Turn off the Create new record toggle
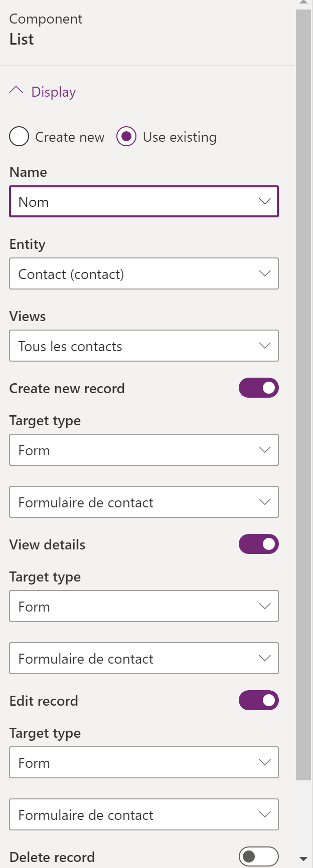This screenshot has height=868, width=313. pos(258,388)
